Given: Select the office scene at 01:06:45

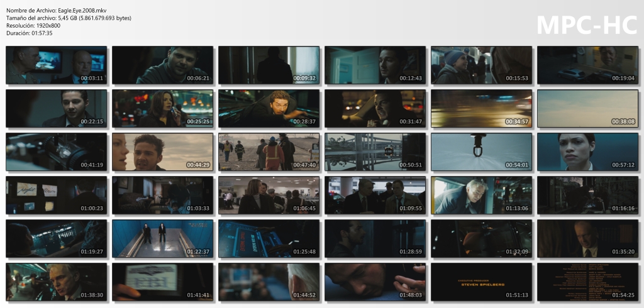Looking at the screenshot, I should coord(269,195).
